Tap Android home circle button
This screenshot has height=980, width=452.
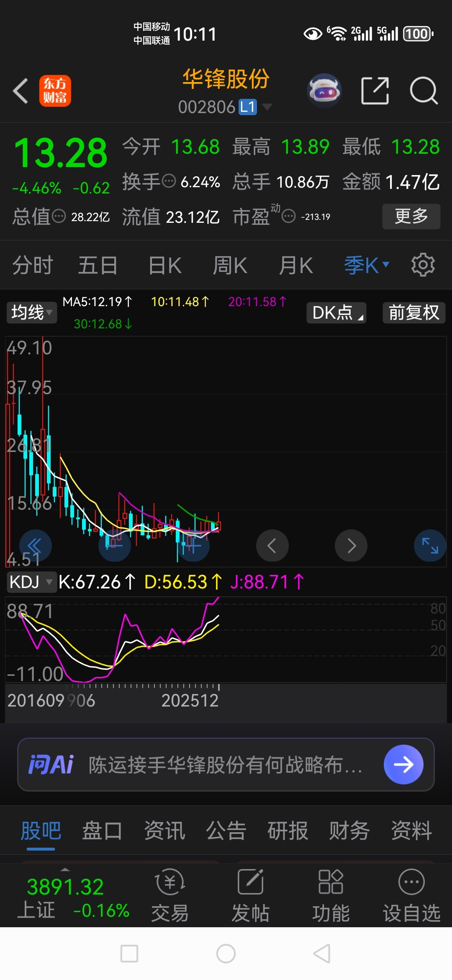[226, 954]
